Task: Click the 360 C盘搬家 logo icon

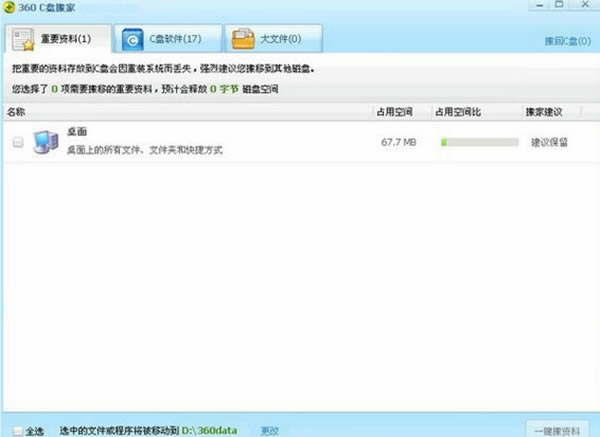Action: (9, 7)
